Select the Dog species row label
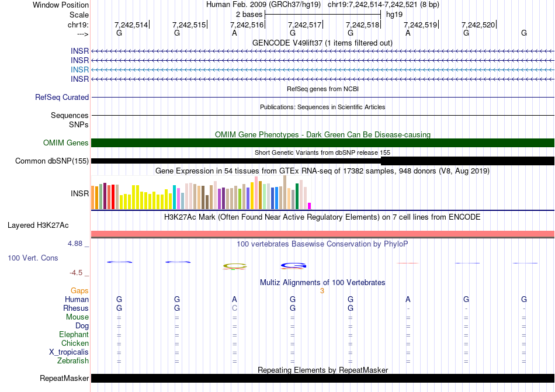 click(x=82, y=326)
